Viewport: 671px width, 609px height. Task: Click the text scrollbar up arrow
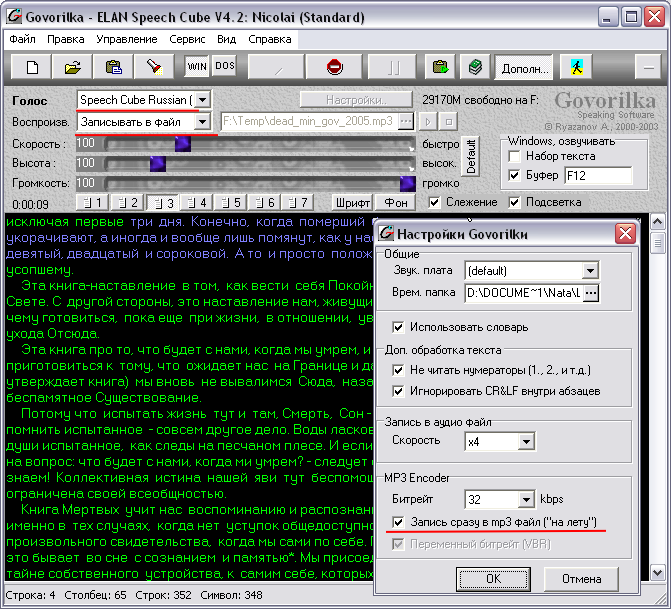pos(657,222)
